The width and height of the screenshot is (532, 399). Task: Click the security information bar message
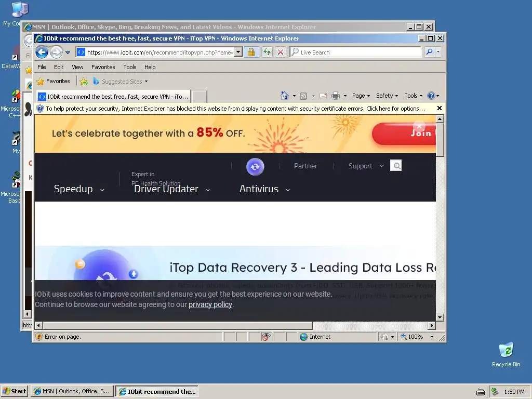[235, 109]
